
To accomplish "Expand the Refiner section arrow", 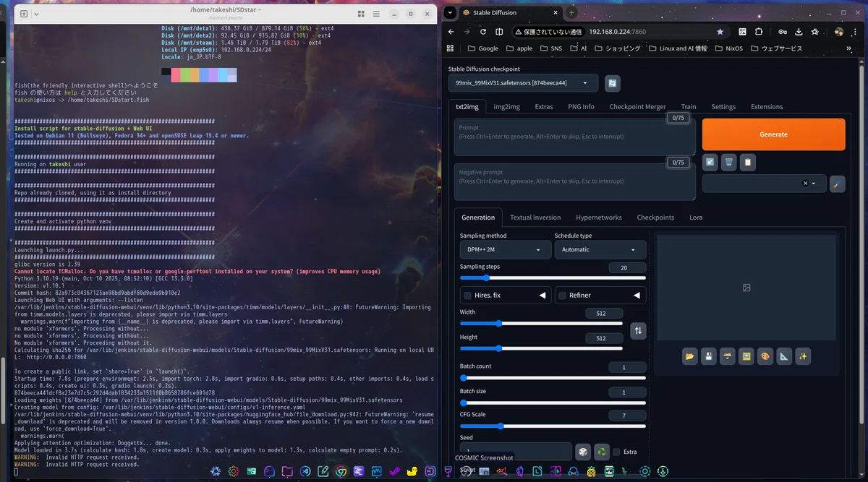I will pos(637,296).
